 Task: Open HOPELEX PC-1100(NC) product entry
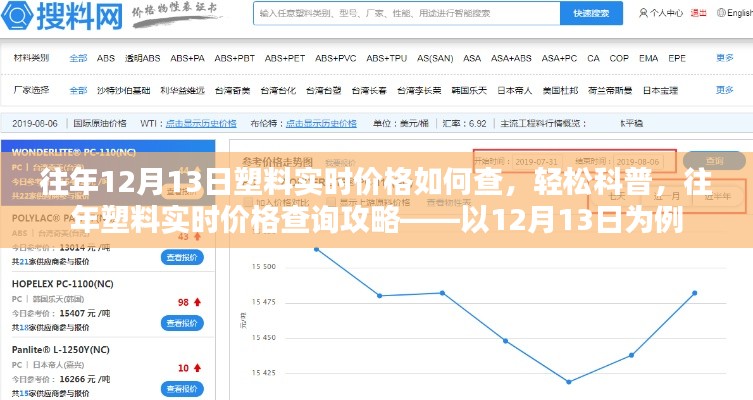pyautogui.click(x=62, y=284)
